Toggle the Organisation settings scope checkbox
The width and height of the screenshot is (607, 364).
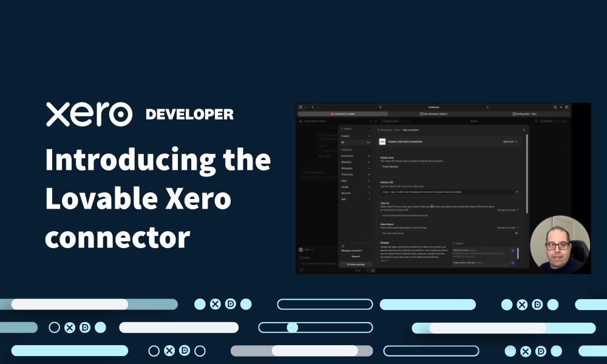coord(513,263)
